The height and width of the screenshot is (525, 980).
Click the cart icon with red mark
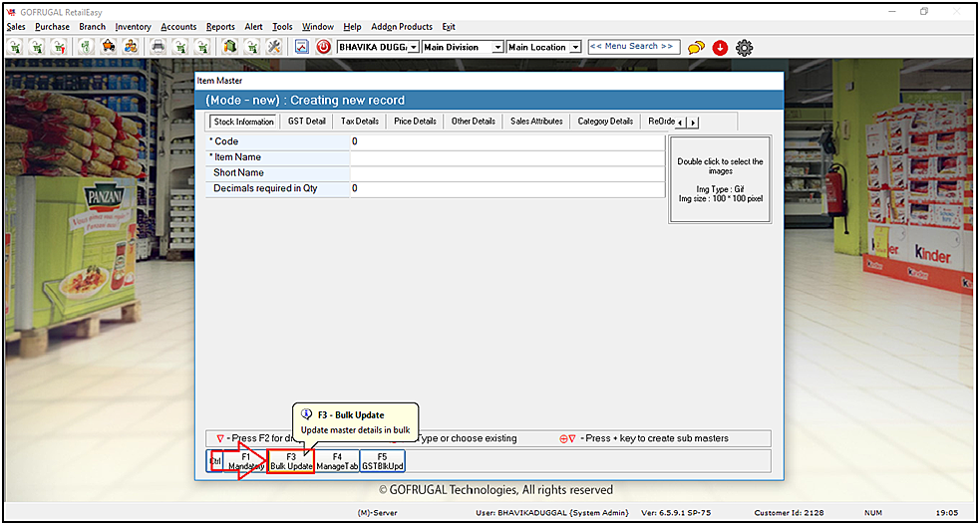tap(59, 47)
